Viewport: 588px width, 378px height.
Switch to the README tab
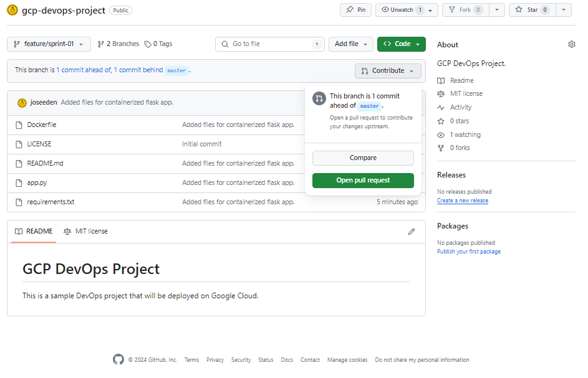34,232
